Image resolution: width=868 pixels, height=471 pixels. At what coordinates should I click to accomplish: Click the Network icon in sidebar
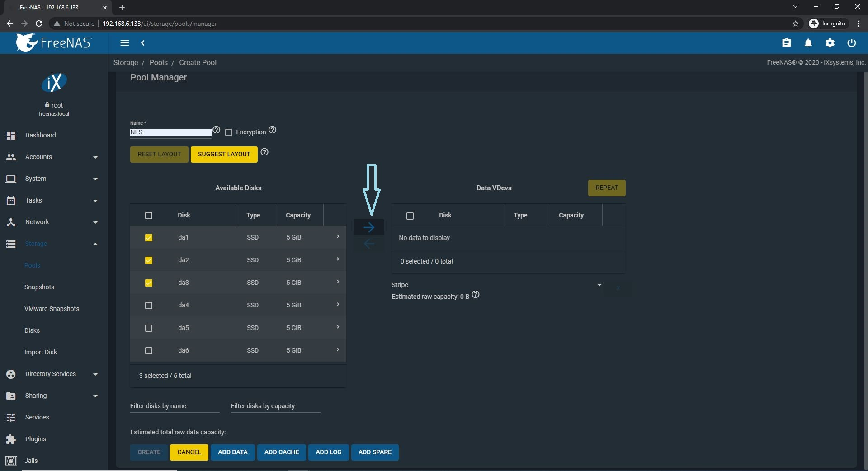tap(11, 222)
